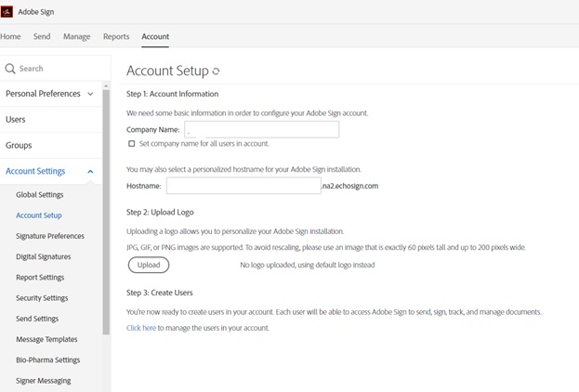579x392 pixels.
Task: Open Global Settings in sidebar
Action: point(40,195)
